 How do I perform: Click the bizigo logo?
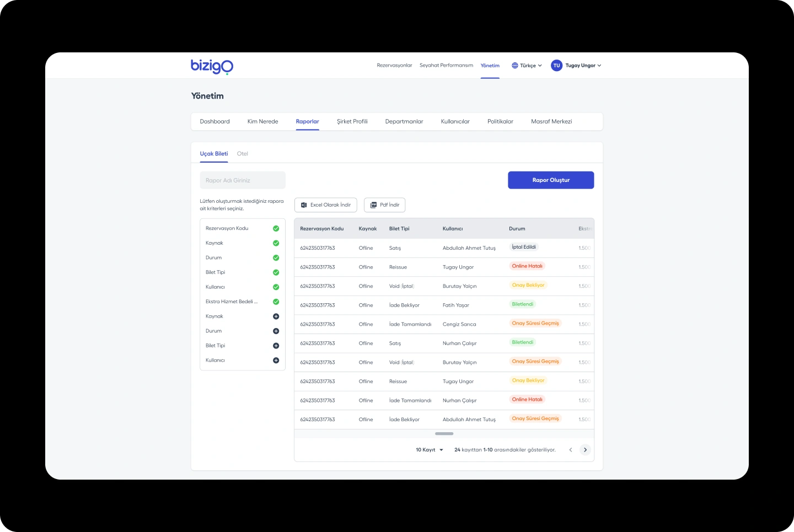click(x=212, y=66)
